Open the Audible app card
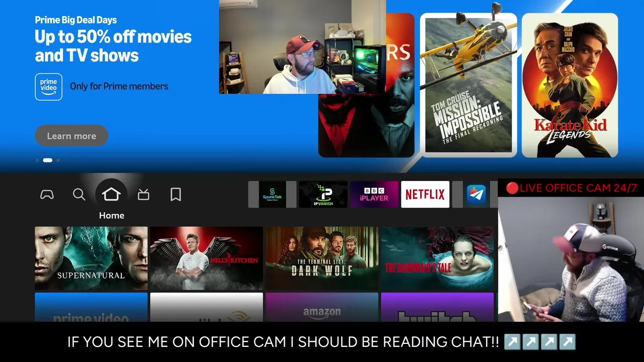Screen dimensions: 644x362 pyautogui.click(x=206, y=307)
